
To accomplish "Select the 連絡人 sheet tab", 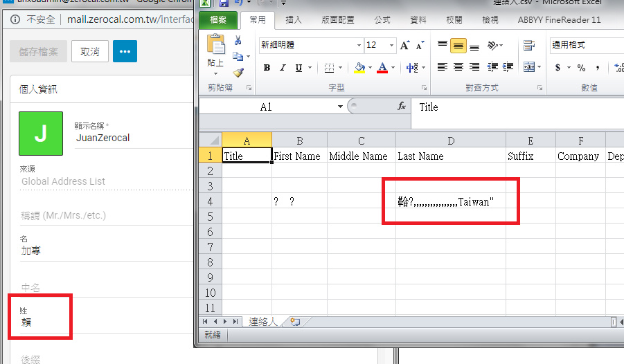I will pyautogui.click(x=263, y=322).
